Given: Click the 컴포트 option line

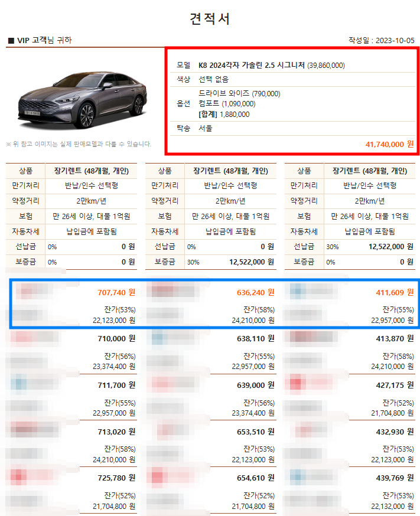Looking at the screenshot, I should [227, 104].
